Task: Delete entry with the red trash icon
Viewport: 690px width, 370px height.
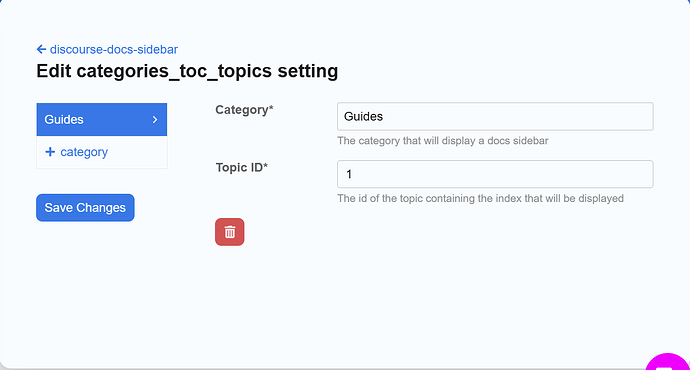Action: 229,232
